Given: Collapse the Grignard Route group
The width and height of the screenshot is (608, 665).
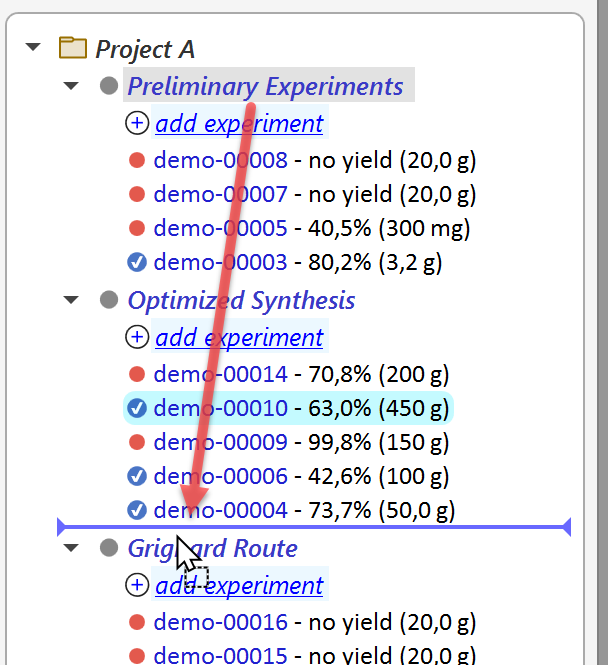Looking at the screenshot, I should tap(71, 548).
